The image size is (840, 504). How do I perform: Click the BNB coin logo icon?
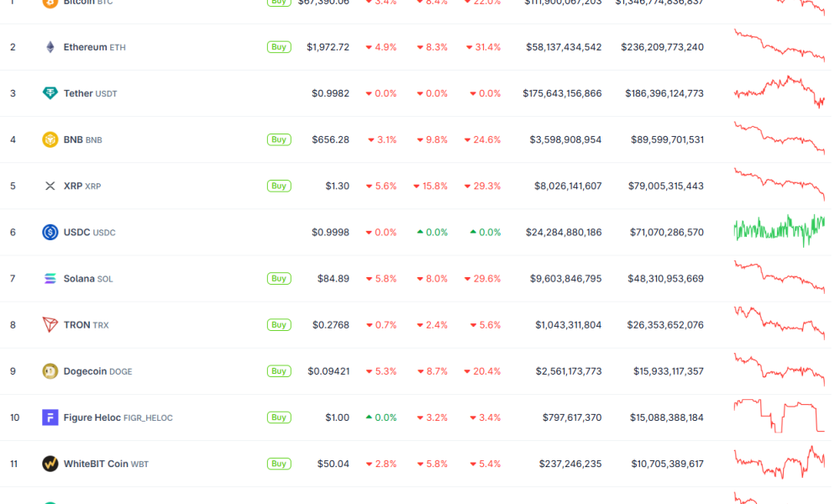click(x=50, y=139)
